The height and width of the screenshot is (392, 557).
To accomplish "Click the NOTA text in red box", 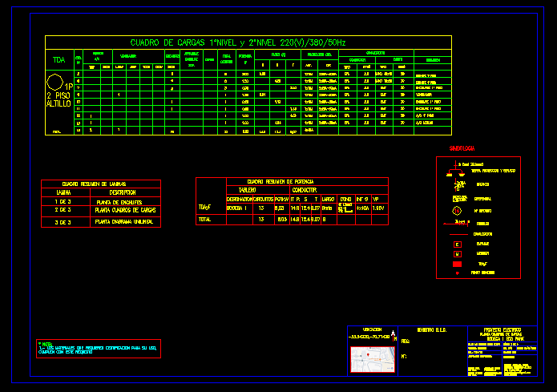I will coord(99,348).
